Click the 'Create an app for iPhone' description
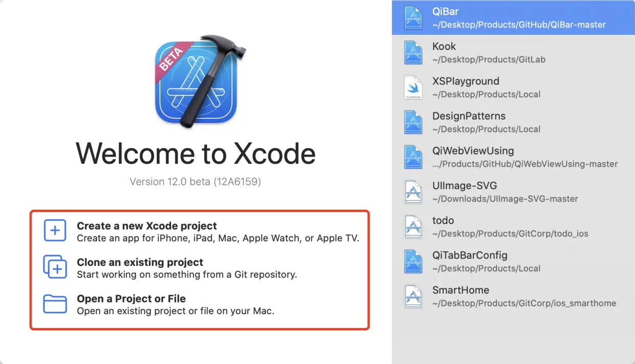The width and height of the screenshot is (635, 364). pyautogui.click(x=218, y=238)
